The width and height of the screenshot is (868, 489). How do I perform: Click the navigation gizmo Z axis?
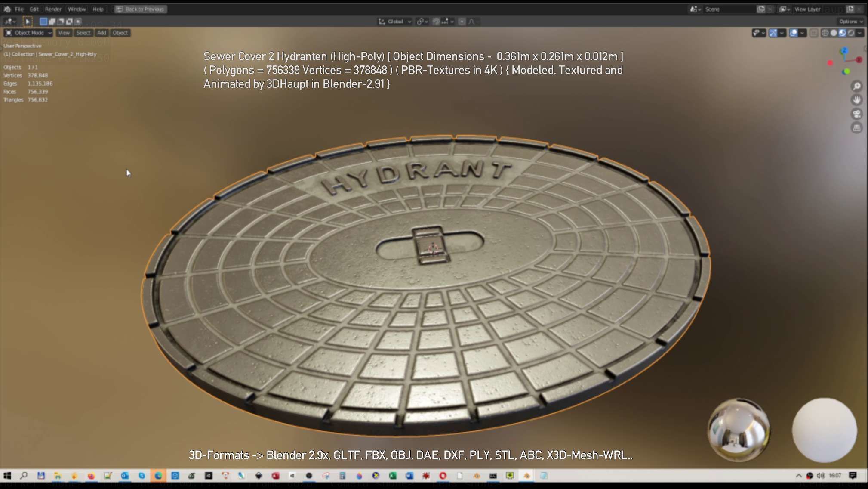tap(844, 51)
